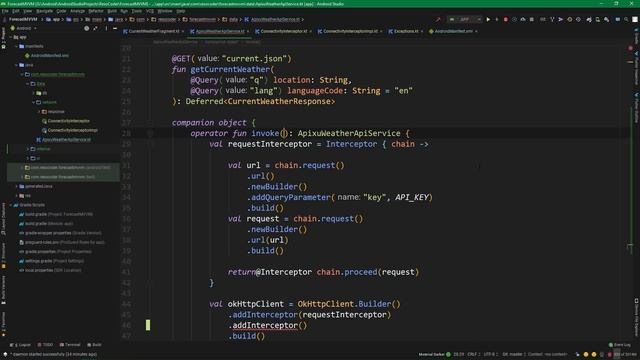Click the ApixuWeatherApiService.kt breadcrumb in navigation bar
Image resolution: width=640 pixels, height=360 pixels.
[x=272, y=19]
